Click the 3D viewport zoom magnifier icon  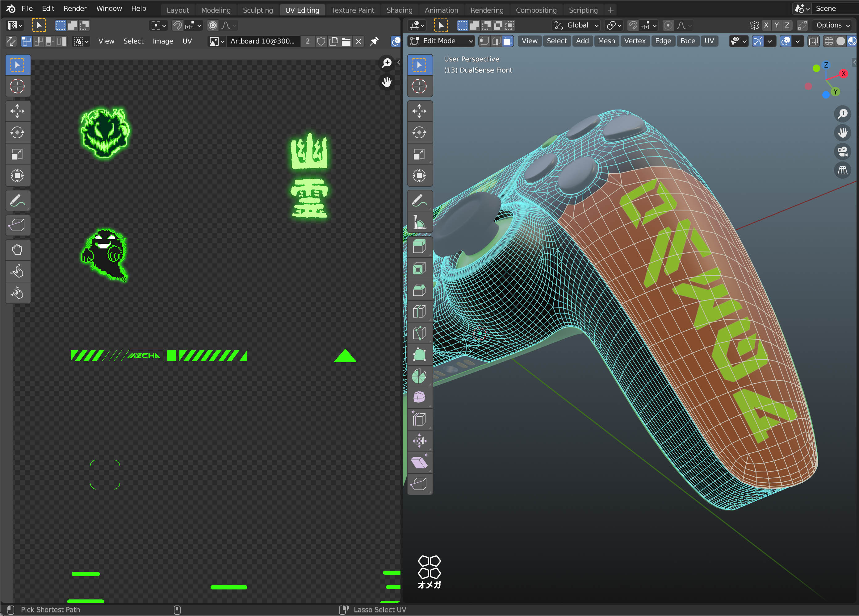point(843,114)
